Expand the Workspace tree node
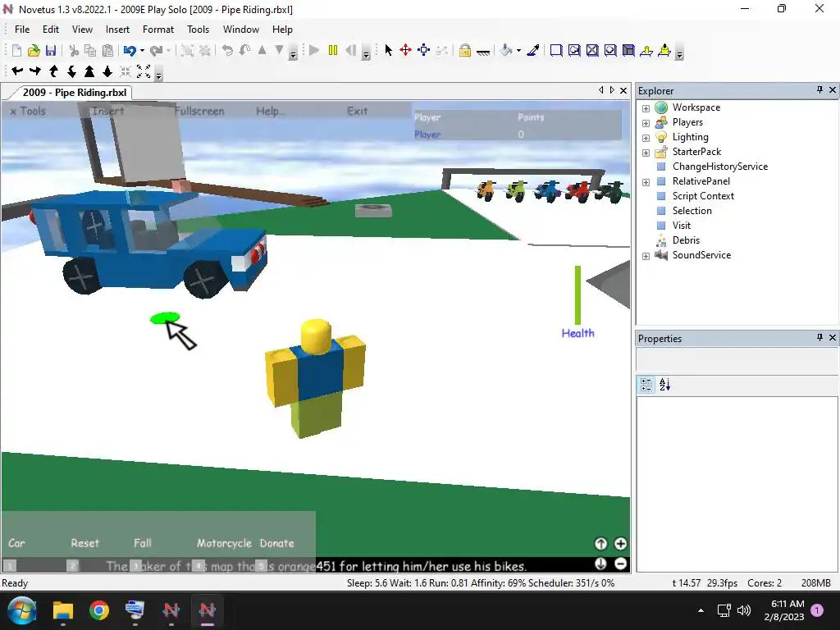 (x=646, y=108)
